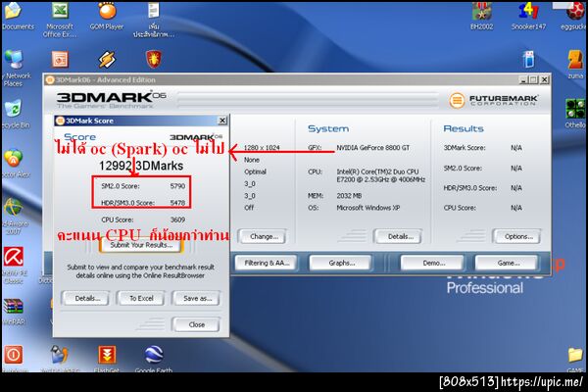
Task: Dismiss score dialog with title-bar X
Action: coord(222,121)
